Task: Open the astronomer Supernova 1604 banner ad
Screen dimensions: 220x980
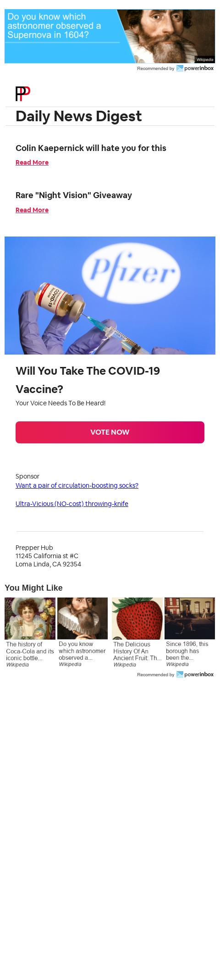Action: point(110,36)
